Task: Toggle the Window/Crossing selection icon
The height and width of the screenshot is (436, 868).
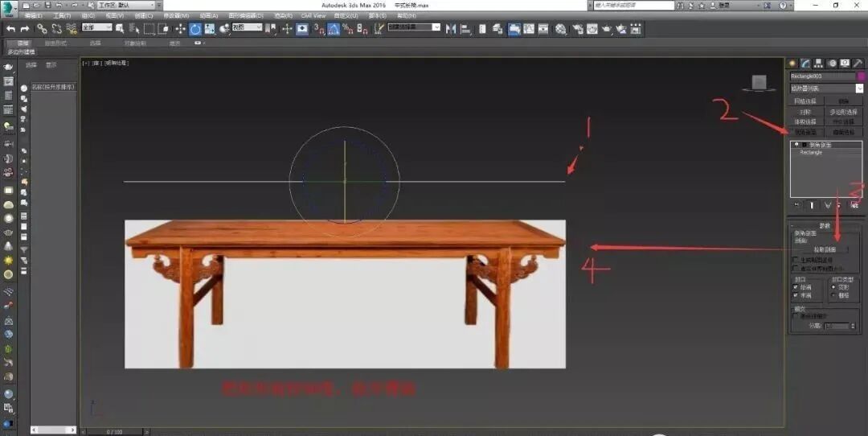Action: [x=164, y=29]
